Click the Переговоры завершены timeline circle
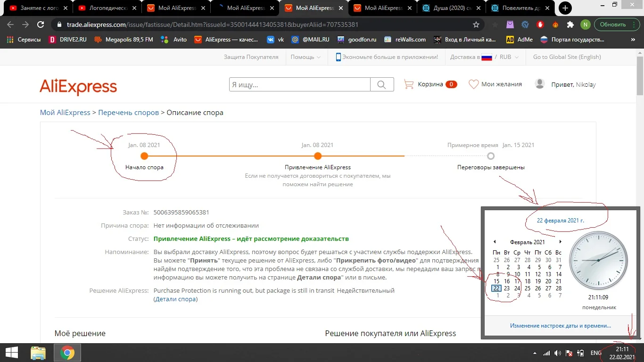The image size is (644, 362). pos(491,156)
